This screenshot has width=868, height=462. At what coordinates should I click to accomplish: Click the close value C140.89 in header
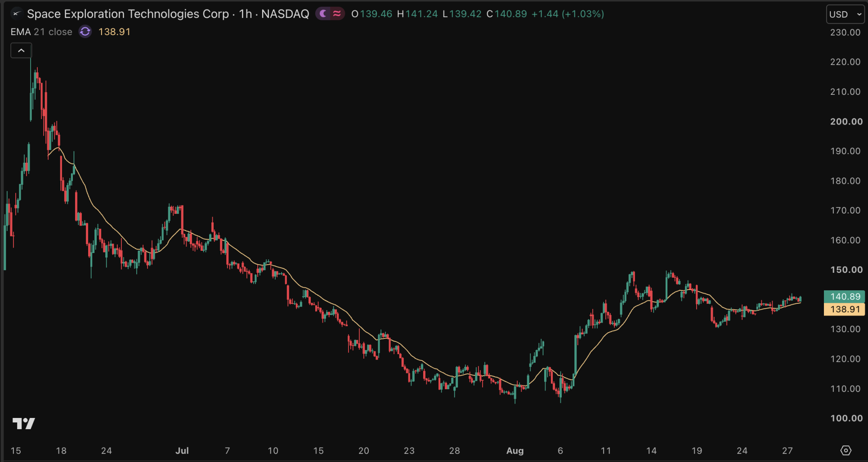point(506,14)
